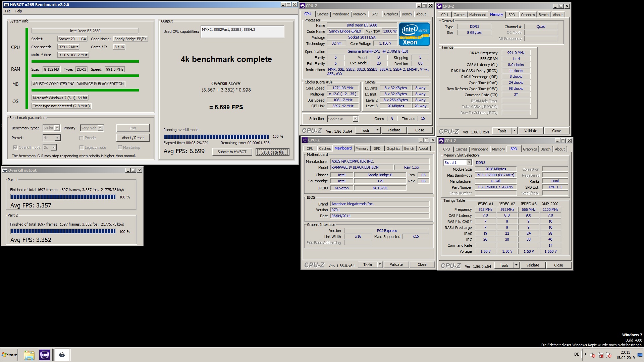Click the Save data file button
This screenshot has width=644, height=362.
point(272,152)
